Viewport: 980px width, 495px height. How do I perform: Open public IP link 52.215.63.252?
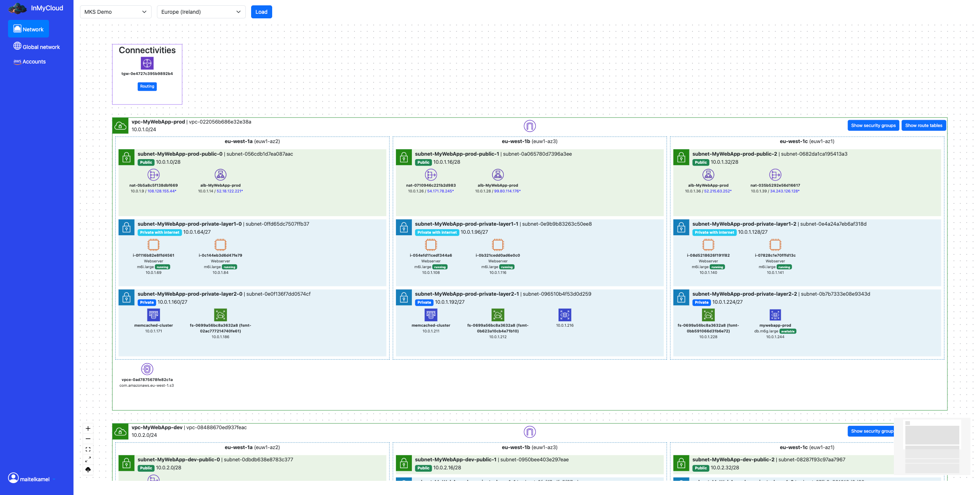[718, 191]
